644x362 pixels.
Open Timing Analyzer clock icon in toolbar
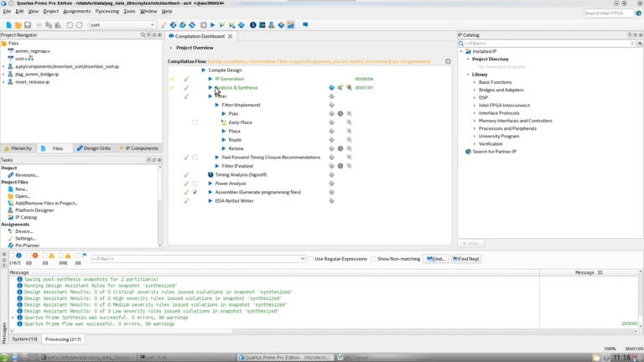tap(253, 25)
